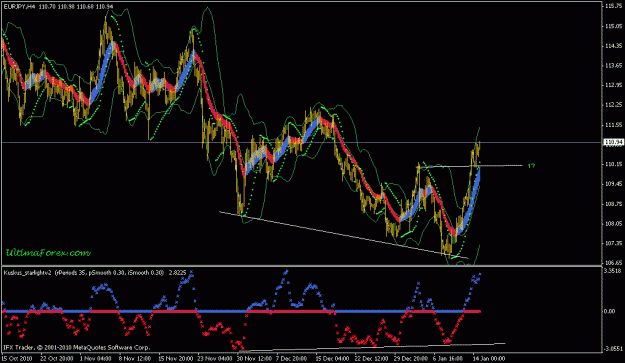Click the 3.3518 indicator scale value
Image resolution: width=625 pixels, height=363 pixels.
[613, 271]
